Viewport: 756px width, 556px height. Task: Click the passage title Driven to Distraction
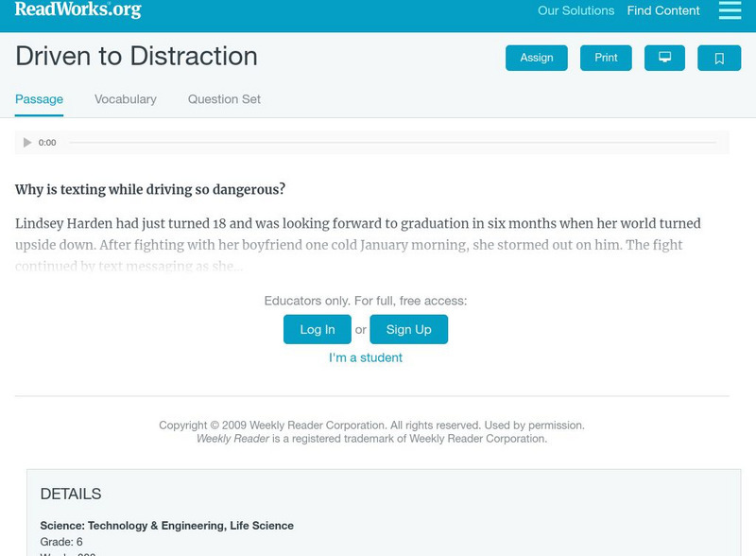[136, 57]
